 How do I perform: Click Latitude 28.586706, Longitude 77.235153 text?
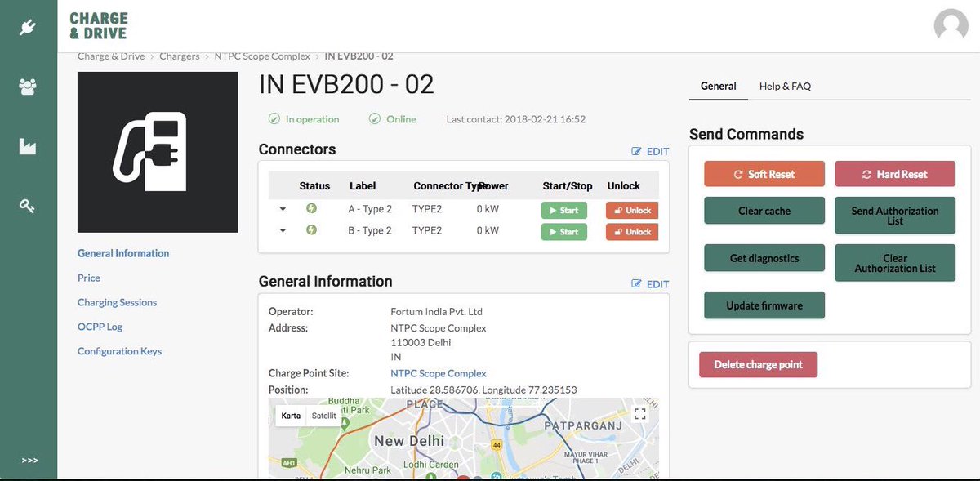point(483,390)
